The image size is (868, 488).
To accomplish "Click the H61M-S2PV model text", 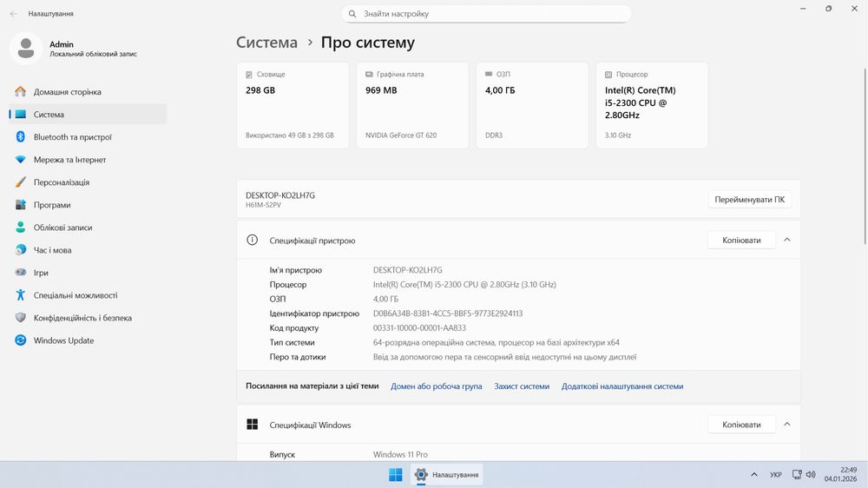I will click(264, 205).
